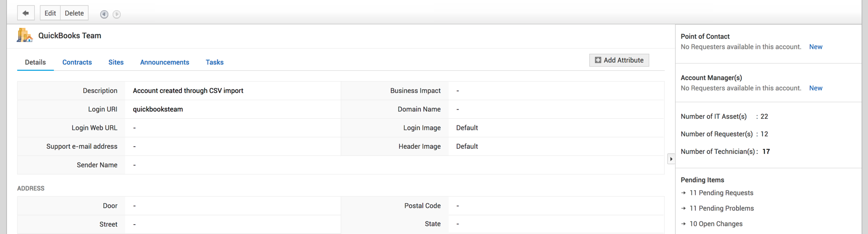Go to the next account record
Screen dimensions: 868x234
click(117, 14)
